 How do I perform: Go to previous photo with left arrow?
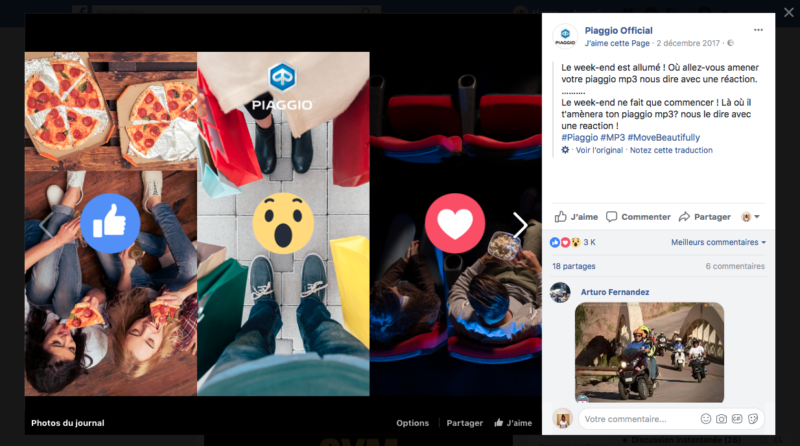pos(44,225)
